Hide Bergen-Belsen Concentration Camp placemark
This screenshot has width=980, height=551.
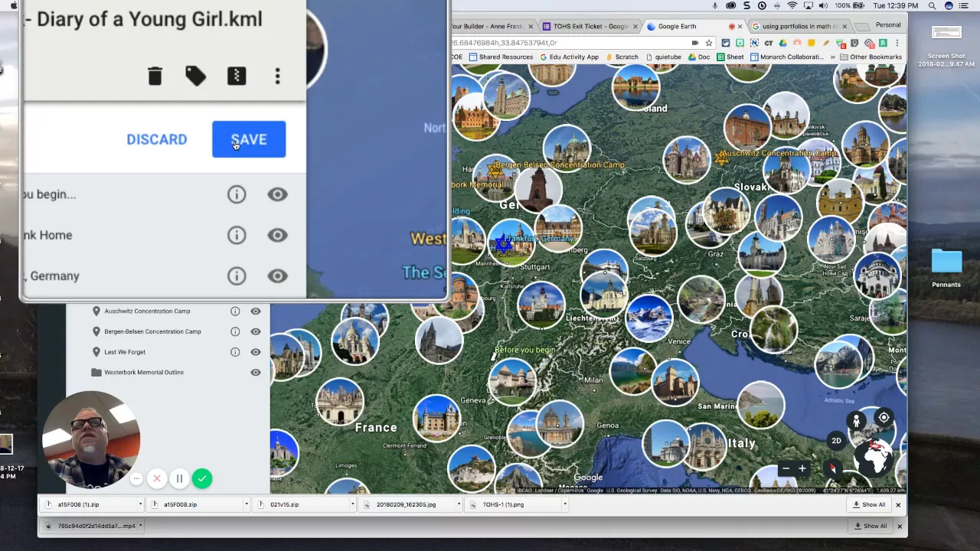click(256, 331)
